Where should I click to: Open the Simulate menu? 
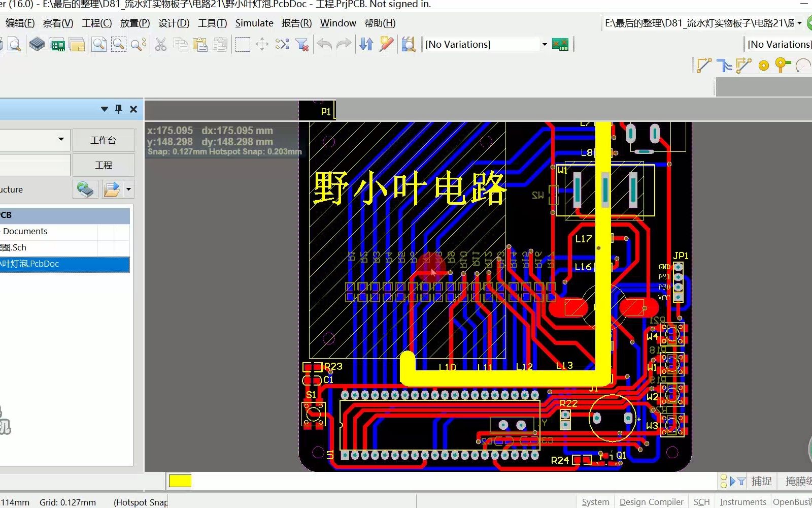click(x=254, y=23)
